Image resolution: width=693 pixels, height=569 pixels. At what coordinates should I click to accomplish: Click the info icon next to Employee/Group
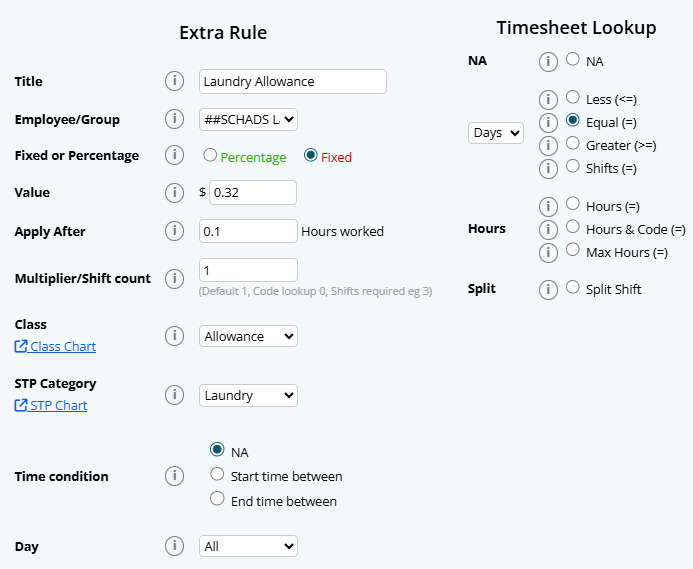[x=174, y=119]
